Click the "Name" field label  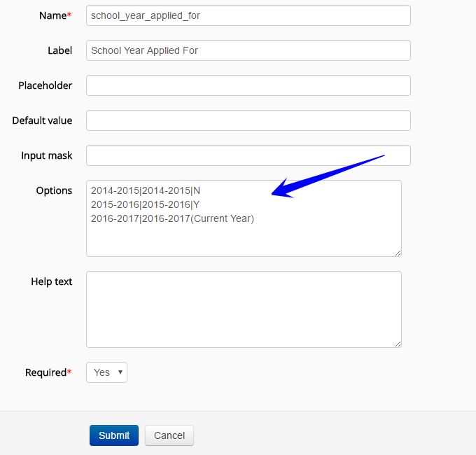click(x=53, y=15)
